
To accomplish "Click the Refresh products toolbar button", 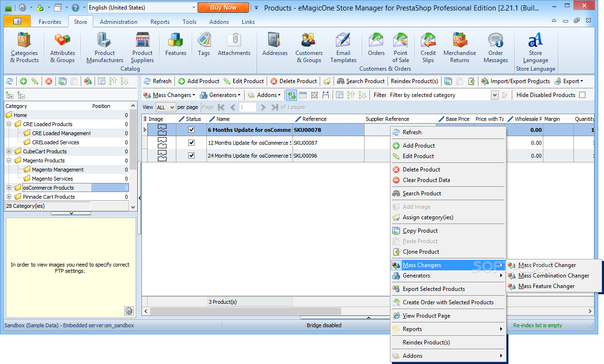I will 158,81.
